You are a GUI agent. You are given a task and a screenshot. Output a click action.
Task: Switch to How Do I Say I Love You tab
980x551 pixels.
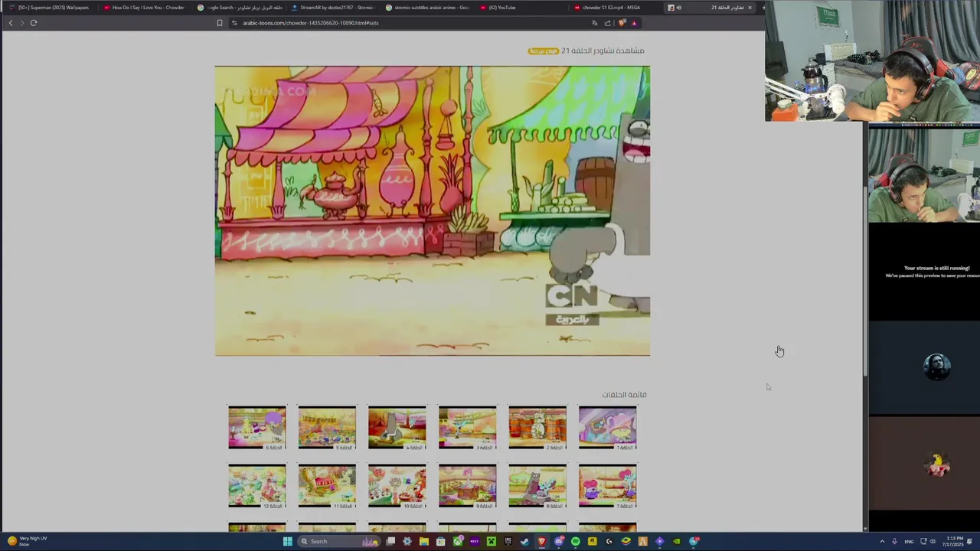pos(144,8)
